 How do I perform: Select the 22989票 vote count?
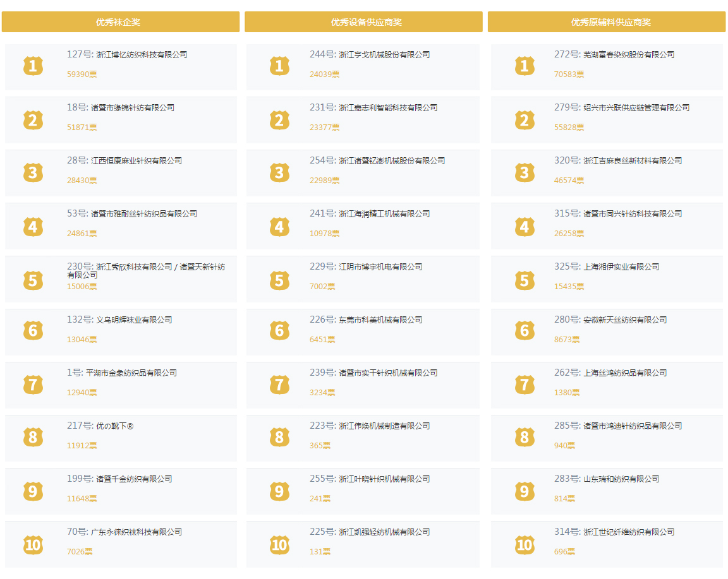click(x=325, y=181)
